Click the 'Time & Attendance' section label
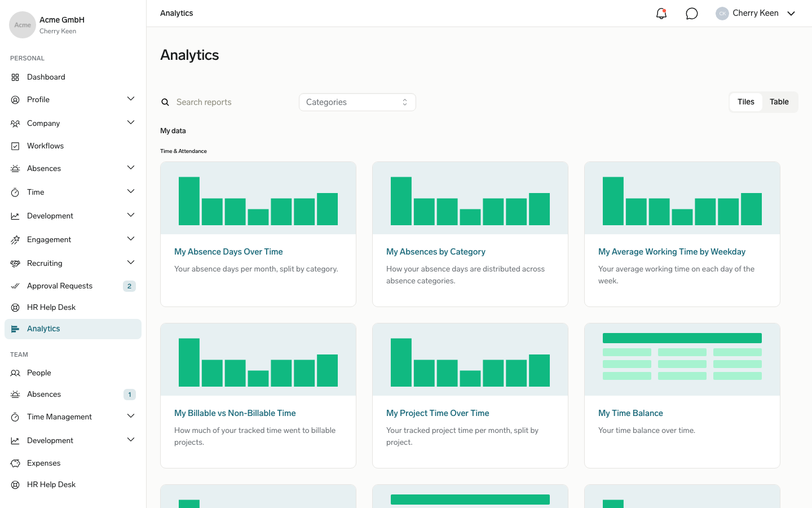The height and width of the screenshot is (508, 812). point(183,151)
